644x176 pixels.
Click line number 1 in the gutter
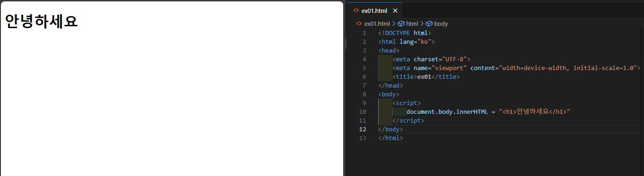click(x=364, y=33)
